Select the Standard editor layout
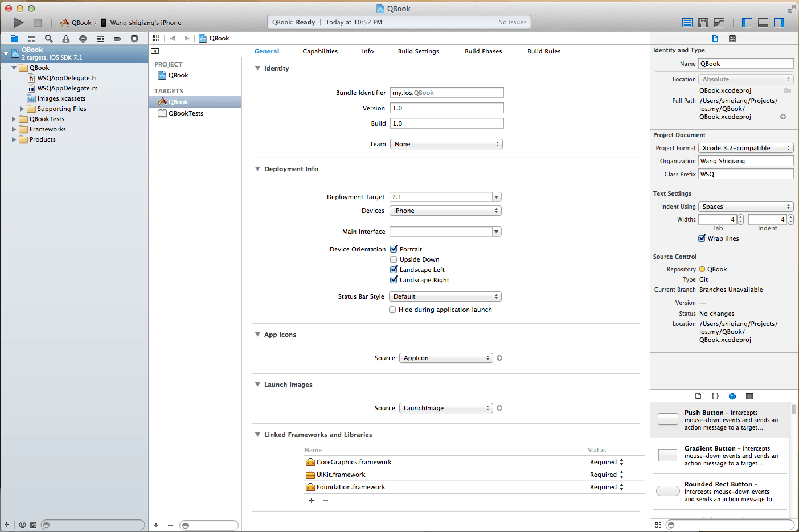The width and height of the screenshot is (799, 532). [x=687, y=23]
